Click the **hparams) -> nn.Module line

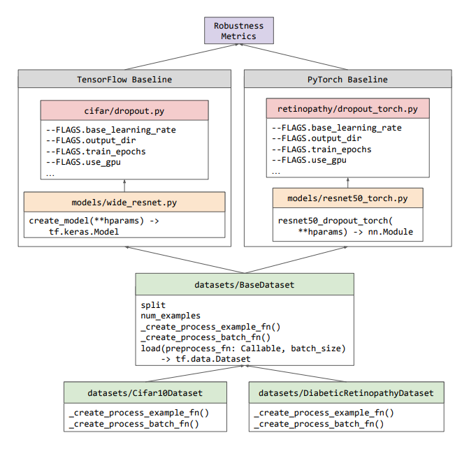pyautogui.click(x=356, y=232)
